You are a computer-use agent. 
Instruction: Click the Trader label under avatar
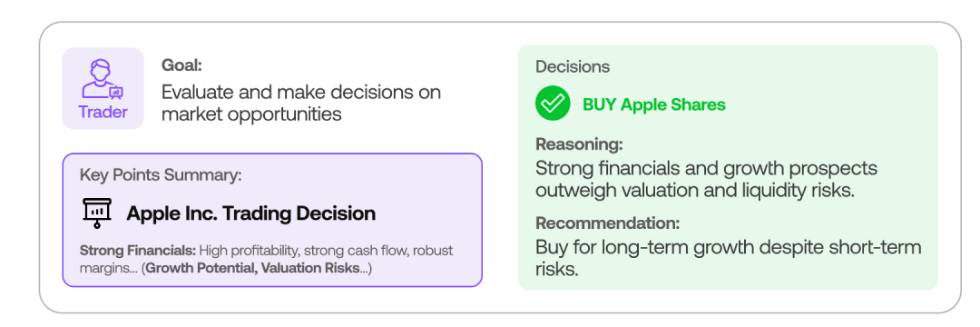[x=103, y=113]
